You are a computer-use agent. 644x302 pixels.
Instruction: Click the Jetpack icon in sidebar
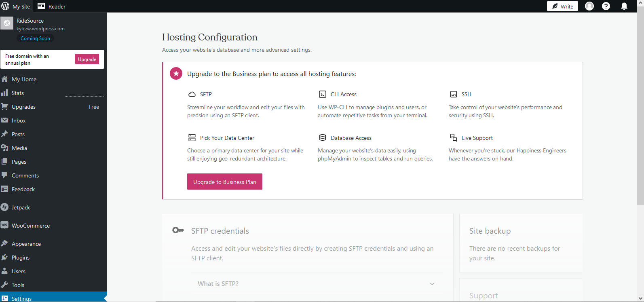[x=5, y=207]
